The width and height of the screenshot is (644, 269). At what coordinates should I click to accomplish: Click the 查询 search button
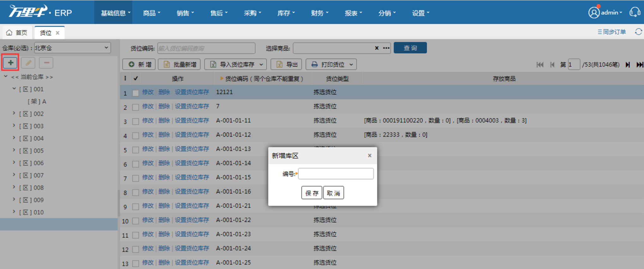[x=410, y=48]
